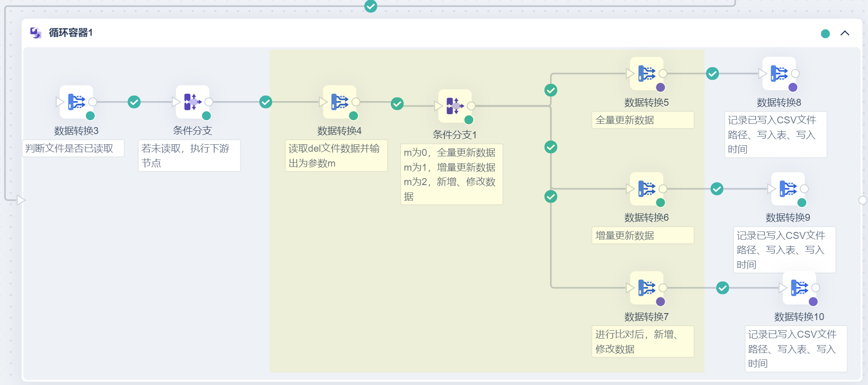868x385 pixels.
Task: Click the purple status dot on 数据转换5
Action: (661, 87)
